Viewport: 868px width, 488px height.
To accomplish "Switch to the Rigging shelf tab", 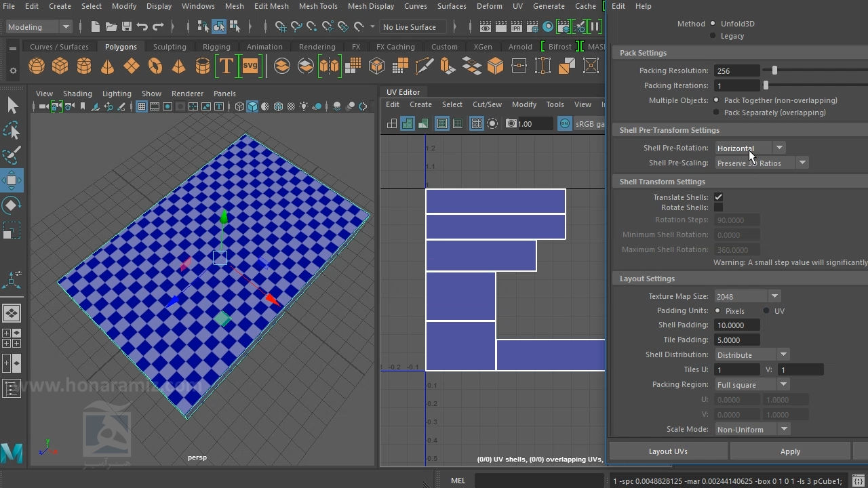I will pyautogui.click(x=216, y=47).
